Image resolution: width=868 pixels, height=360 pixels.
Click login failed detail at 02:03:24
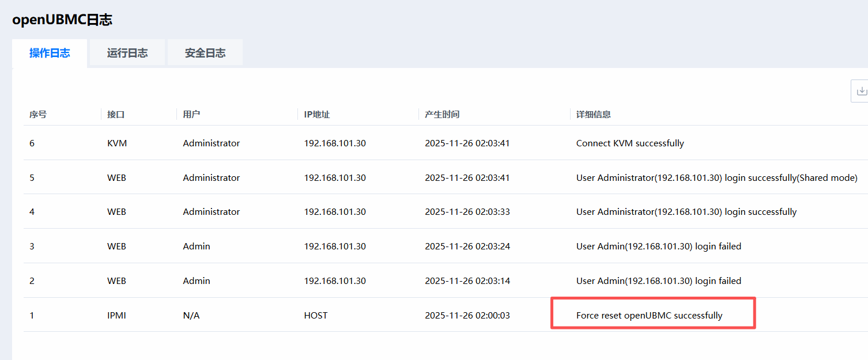[x=659, y=247]
